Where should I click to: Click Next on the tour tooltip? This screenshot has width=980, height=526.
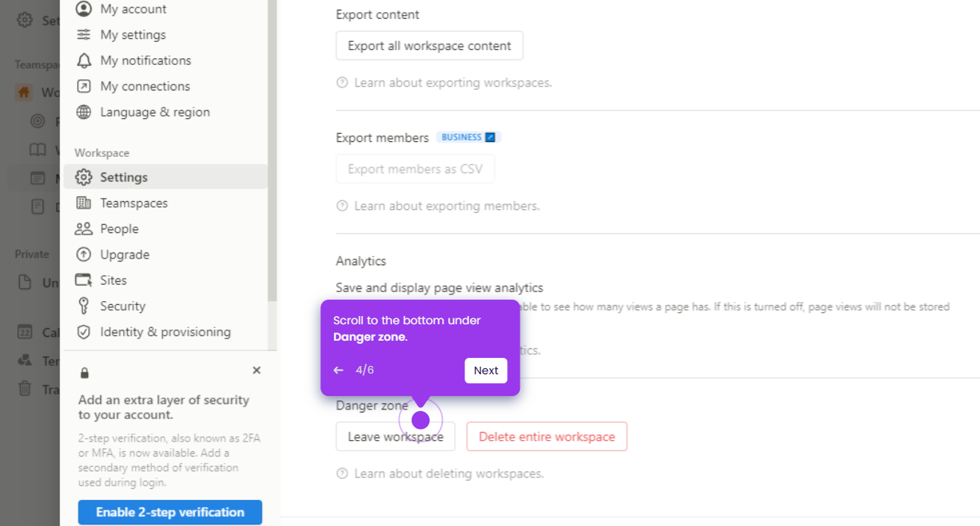(486, 371)
